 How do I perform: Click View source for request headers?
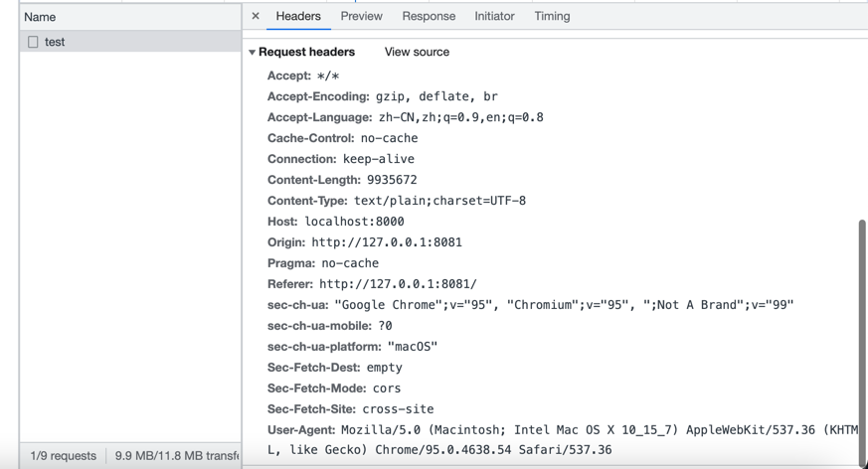coord(417,53)
